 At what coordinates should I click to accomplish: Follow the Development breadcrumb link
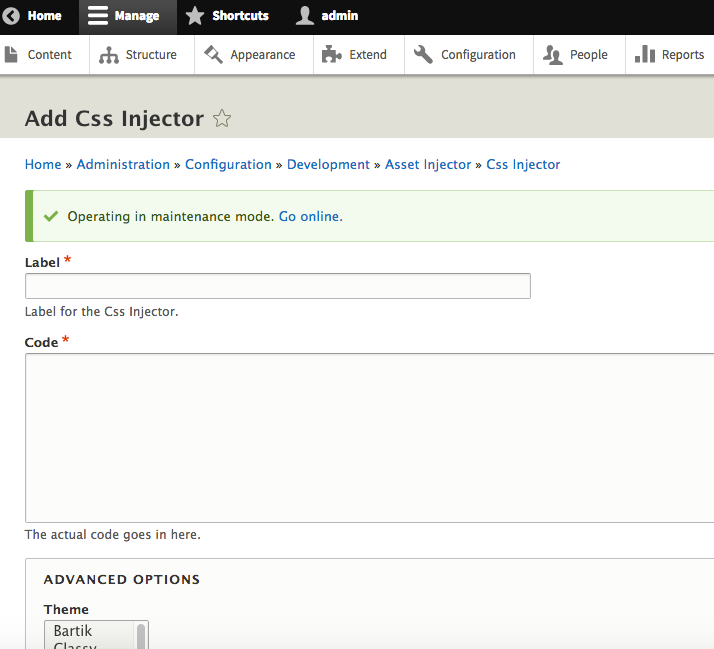(x=328, y=164)
